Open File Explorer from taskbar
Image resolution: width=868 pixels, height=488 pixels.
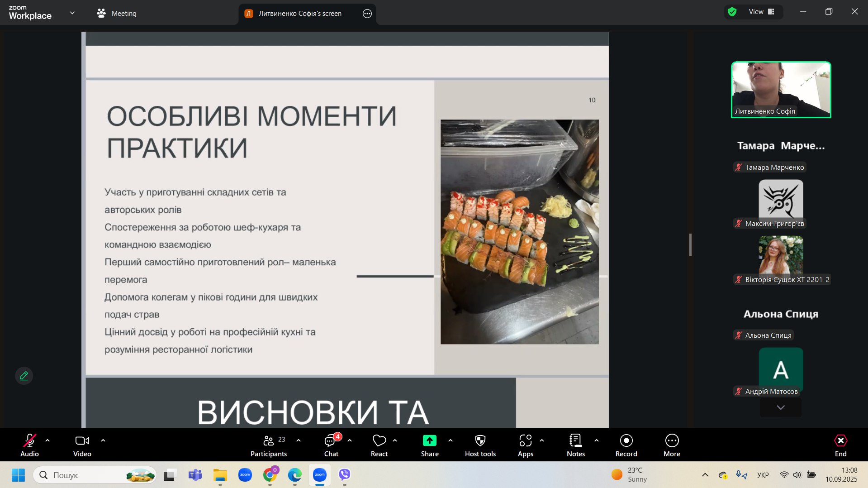(x=220, y=475)
